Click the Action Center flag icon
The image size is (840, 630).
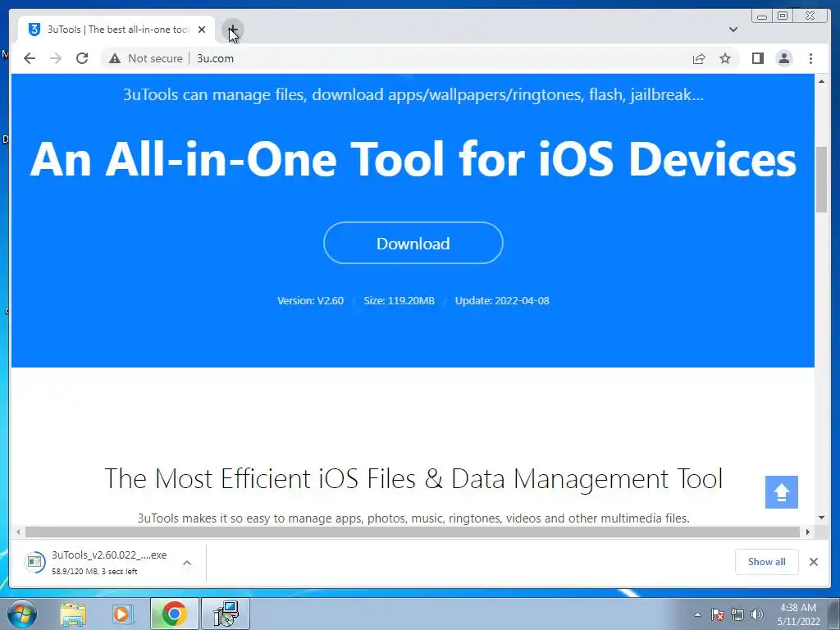pos(718,614)
